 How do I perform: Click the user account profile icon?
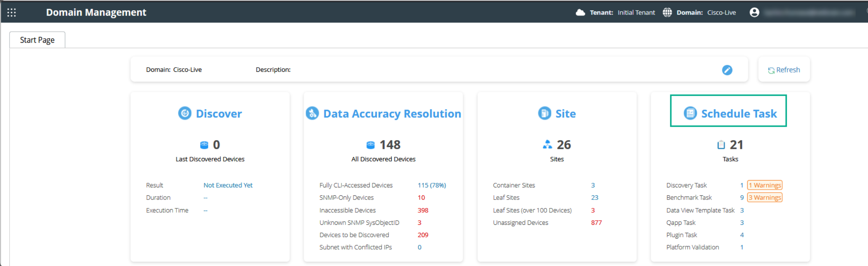[754, 13]
